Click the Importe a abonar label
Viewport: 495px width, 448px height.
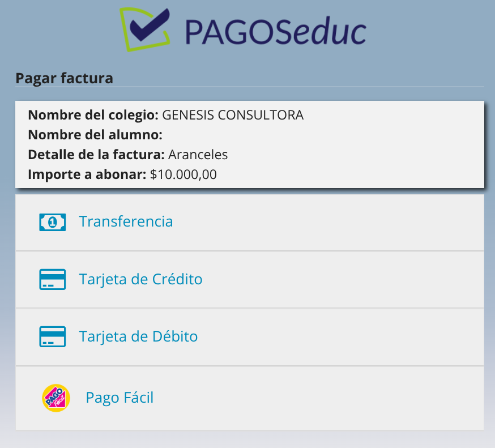point(87,174)
